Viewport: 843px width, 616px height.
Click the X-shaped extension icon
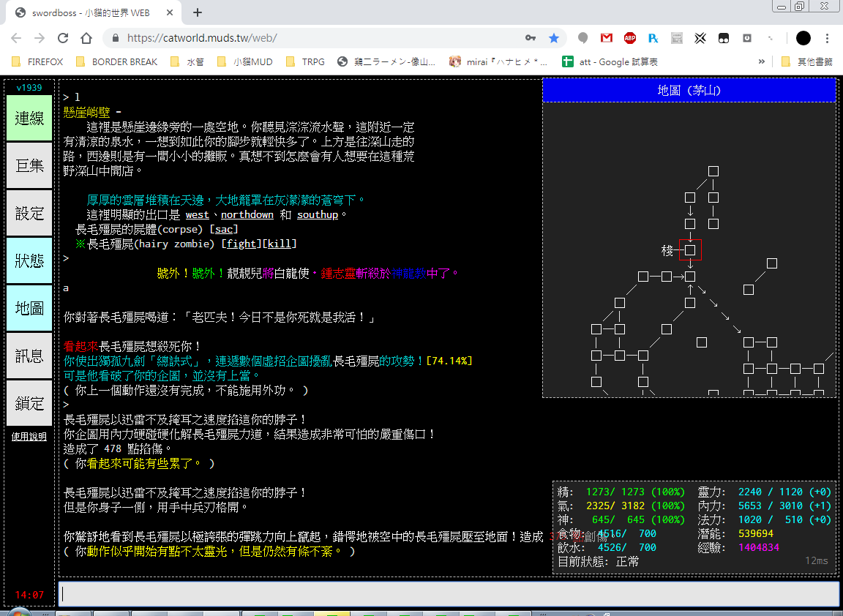click(x=700, y=38)
